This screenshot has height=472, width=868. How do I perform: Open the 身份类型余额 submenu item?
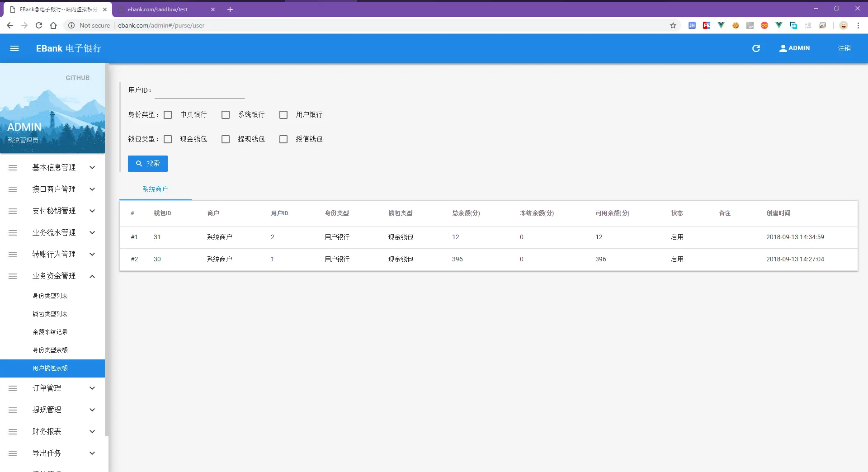tap(52, 350)
